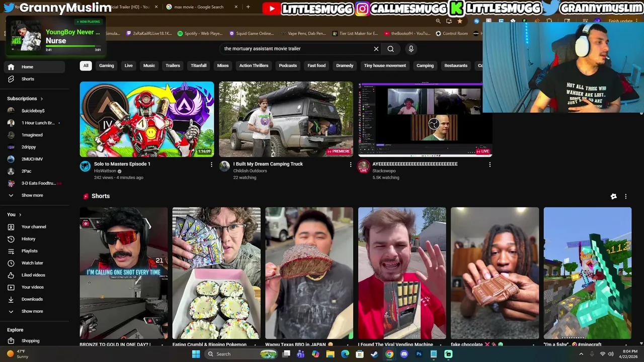Open 2MUCHMV subscription channel
This screenshot has width=644, height=362.
33,159
